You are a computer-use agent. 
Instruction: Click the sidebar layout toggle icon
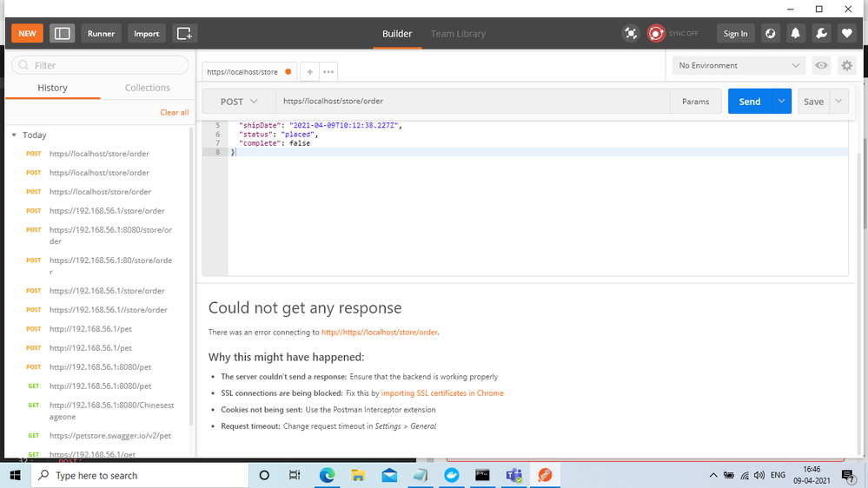pyautogui.click(x=62, y=33)
